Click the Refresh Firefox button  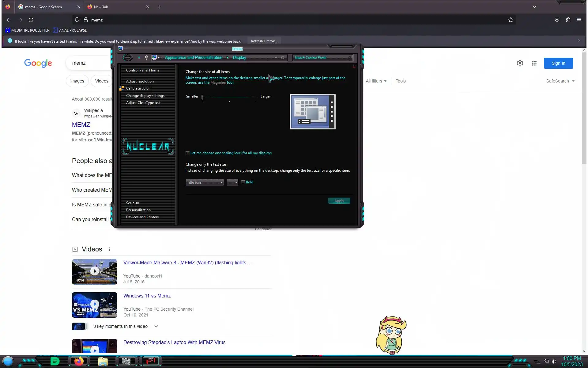pos(264,41)
